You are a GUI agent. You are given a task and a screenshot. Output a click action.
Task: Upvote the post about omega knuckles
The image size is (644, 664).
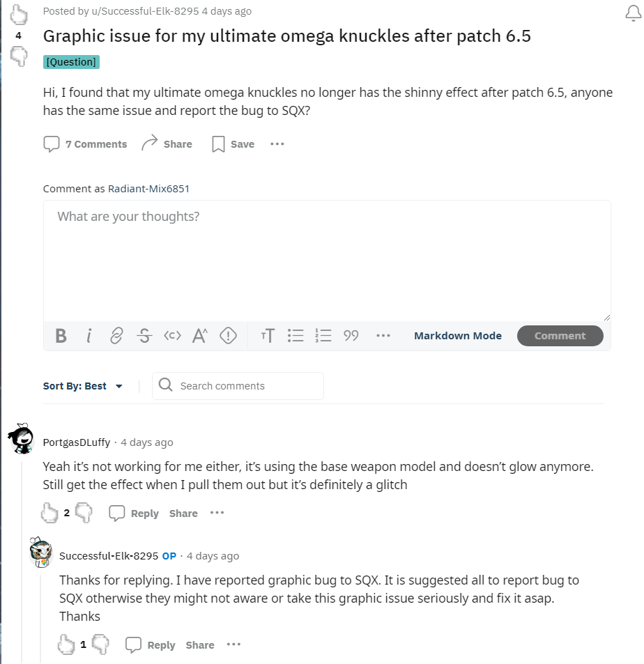point(19,14)
